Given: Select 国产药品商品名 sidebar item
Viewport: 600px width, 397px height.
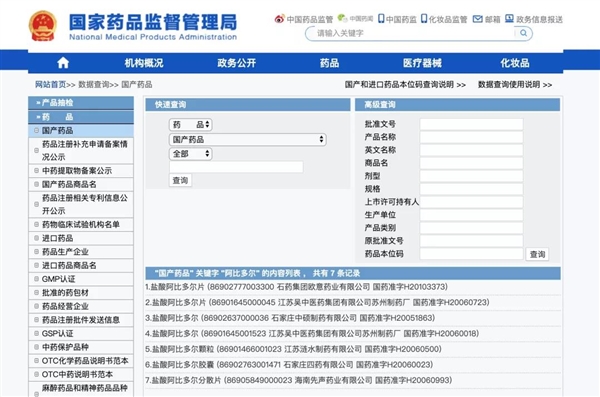Looking at the screenshot, I should (x=81, y=185).
